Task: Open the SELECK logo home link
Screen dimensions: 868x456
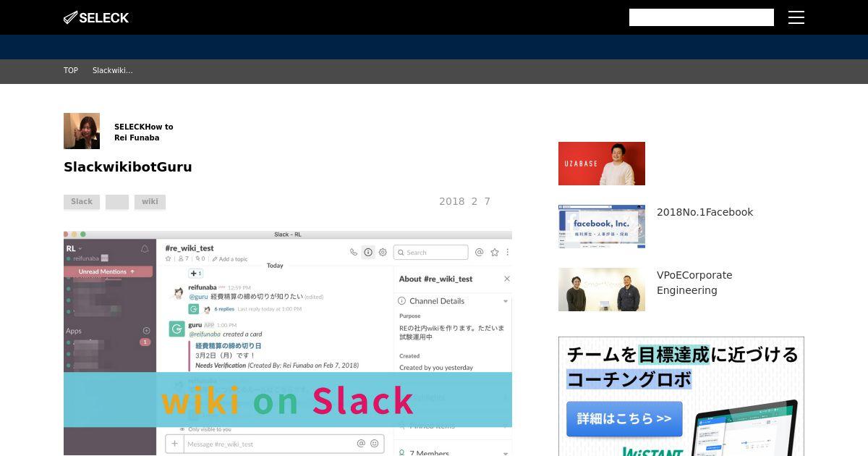Action: [x=96, y=17]
